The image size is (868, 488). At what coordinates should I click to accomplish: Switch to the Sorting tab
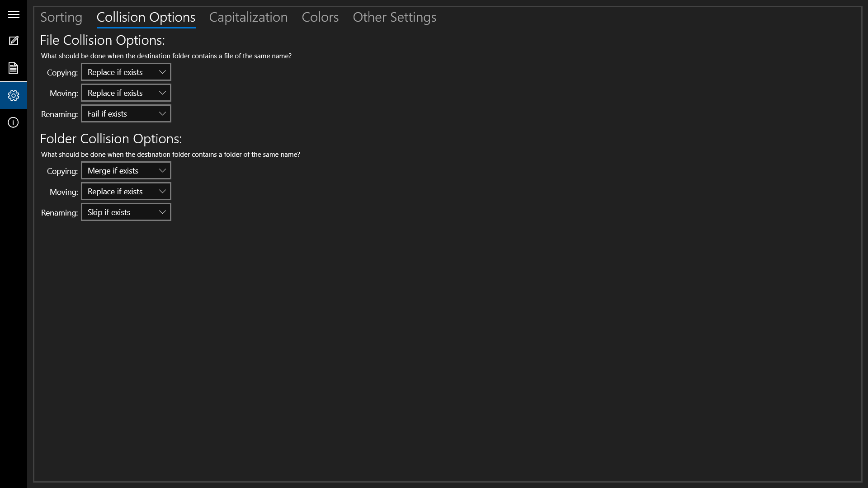(61, 17)
